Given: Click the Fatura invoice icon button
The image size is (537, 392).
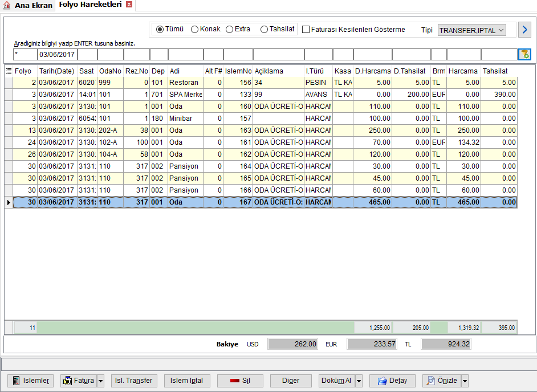Looking at the screenshot, I should [79, 381].
